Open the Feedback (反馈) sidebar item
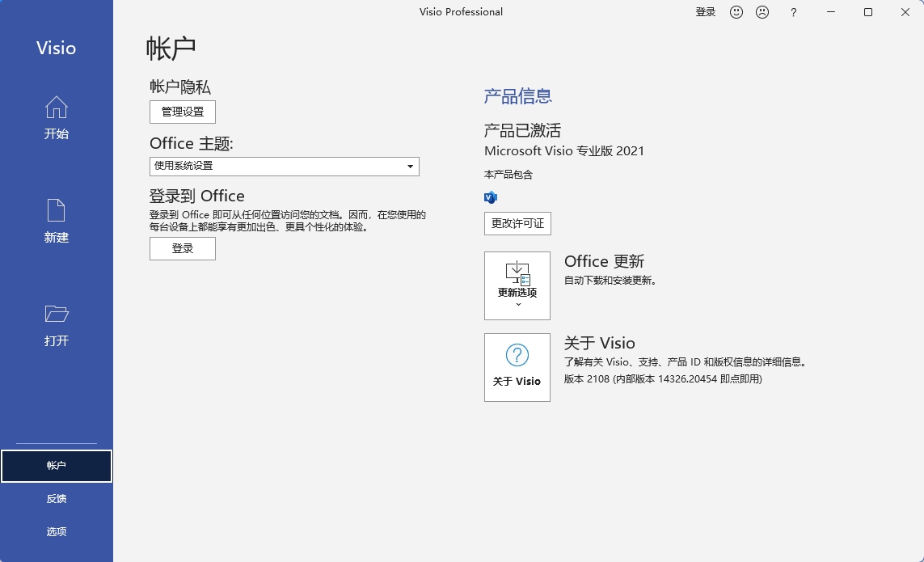 (57, 499)
